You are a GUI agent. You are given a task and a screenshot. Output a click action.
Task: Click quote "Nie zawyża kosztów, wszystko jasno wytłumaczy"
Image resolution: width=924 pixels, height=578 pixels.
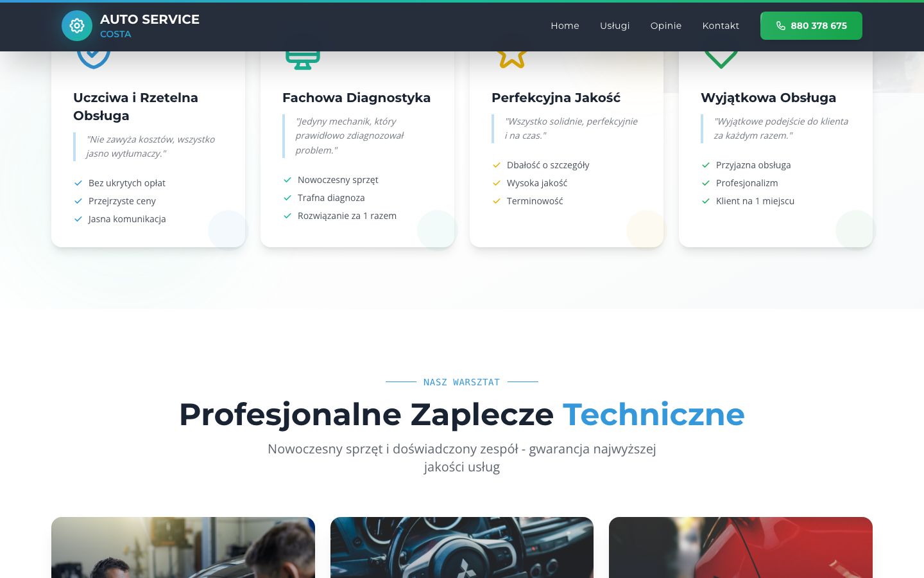pyautogui.click(x=150, y=146)
